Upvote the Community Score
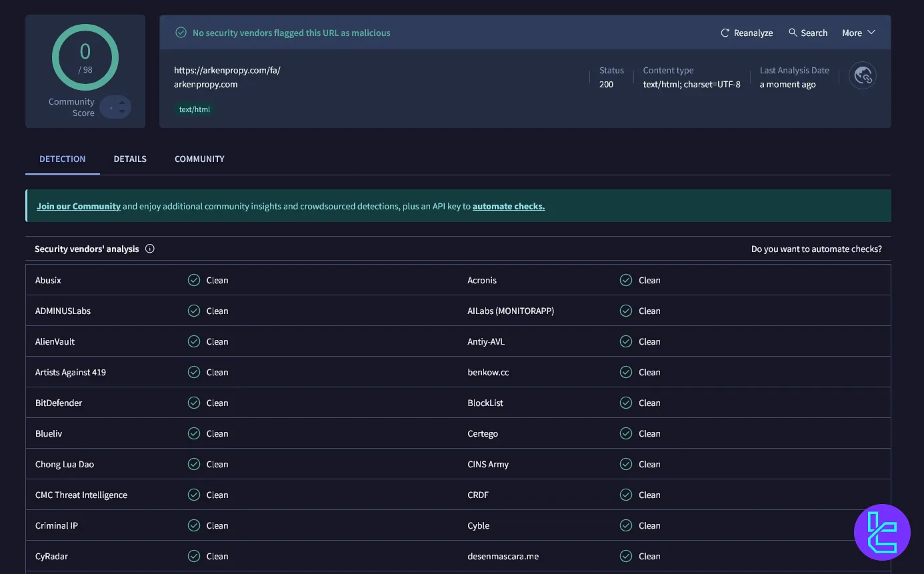The image size is (924, 574). (x=121, y=103)
